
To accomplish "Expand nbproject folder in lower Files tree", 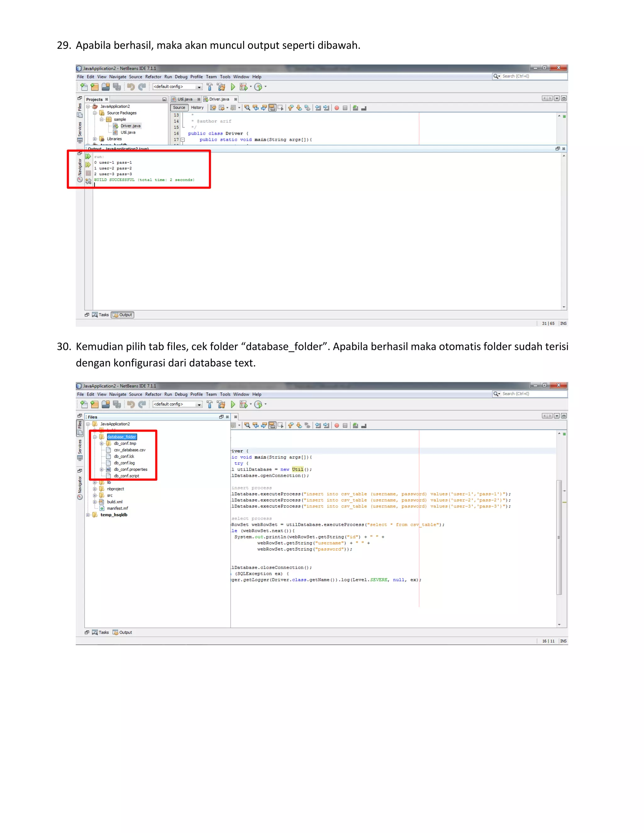I will coord(95,488).
